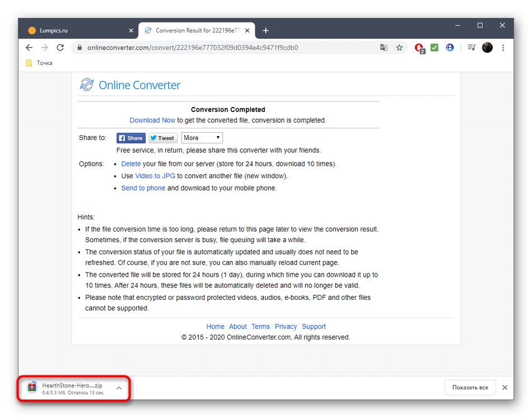The height and width of the screenshot is (418, 532).
Task: Expand the HearthStone-Hero zip download options chevron
Action: pos(118,387)
